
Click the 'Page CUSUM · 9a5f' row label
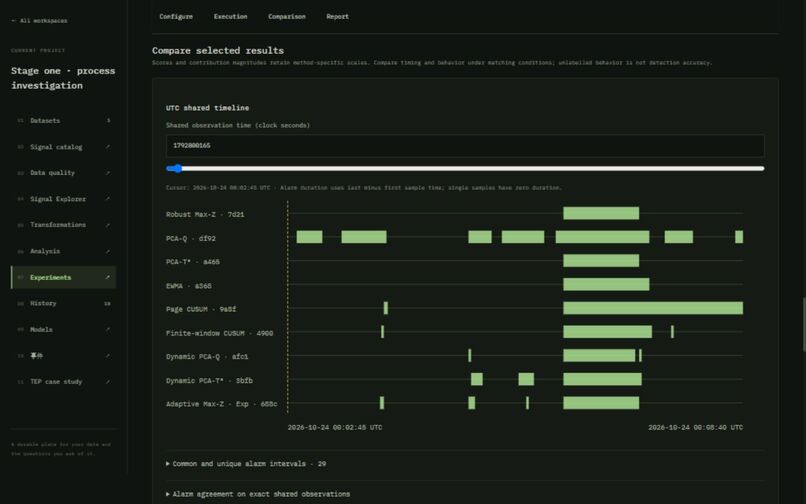(x=201, y=309)
